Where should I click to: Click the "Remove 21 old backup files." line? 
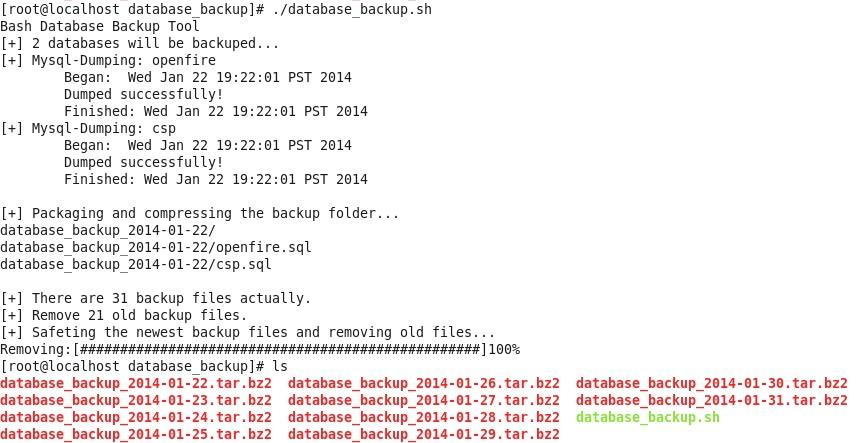tap(139, 315)
